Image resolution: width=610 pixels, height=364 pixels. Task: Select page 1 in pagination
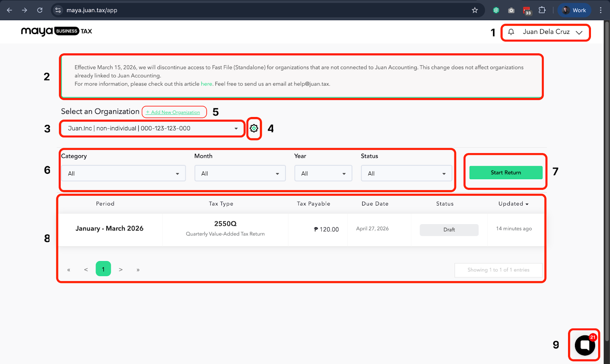(103, 269)
